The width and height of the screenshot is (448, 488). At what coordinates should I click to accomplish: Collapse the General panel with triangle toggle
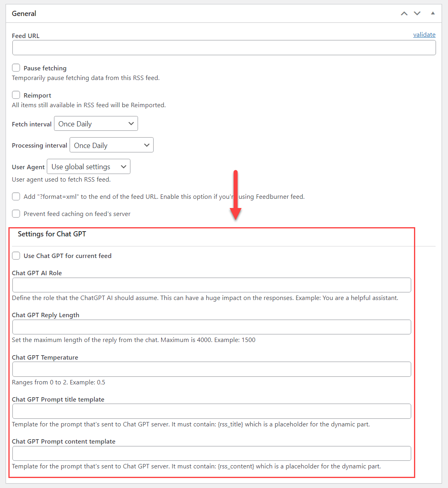point(433,13)
